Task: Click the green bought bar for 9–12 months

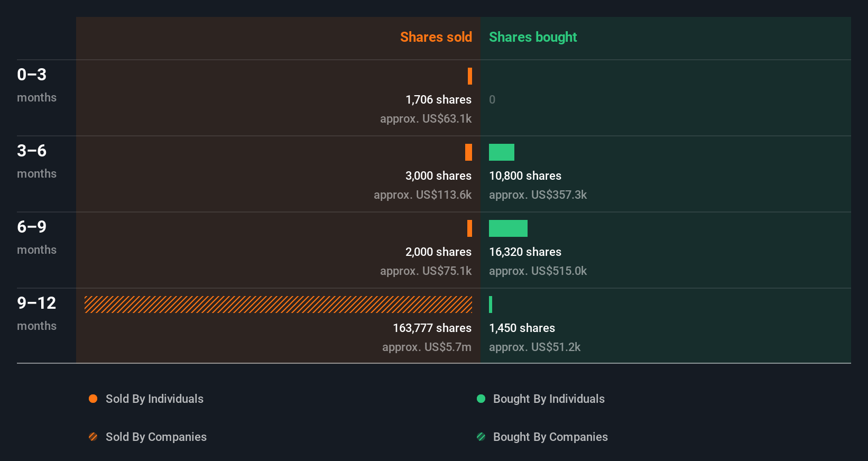Action: tap(491, 305)
